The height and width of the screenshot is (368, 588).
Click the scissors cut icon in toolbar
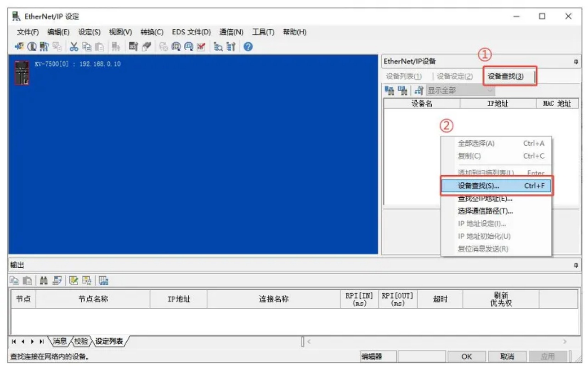click(x=73, y=46)
